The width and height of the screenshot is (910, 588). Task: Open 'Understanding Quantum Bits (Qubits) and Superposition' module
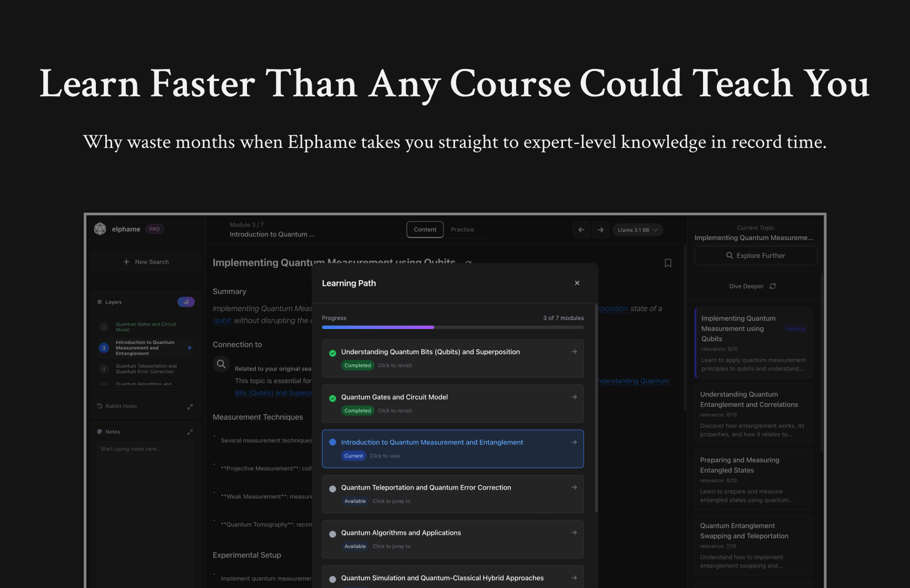coord(453,358)
